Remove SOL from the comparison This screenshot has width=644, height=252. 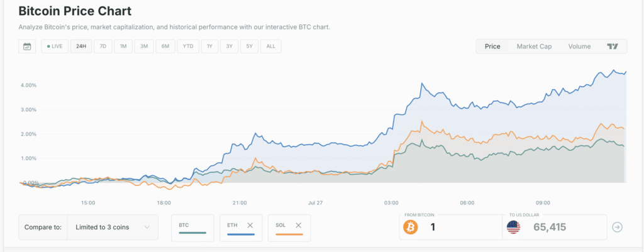[299, 226]
